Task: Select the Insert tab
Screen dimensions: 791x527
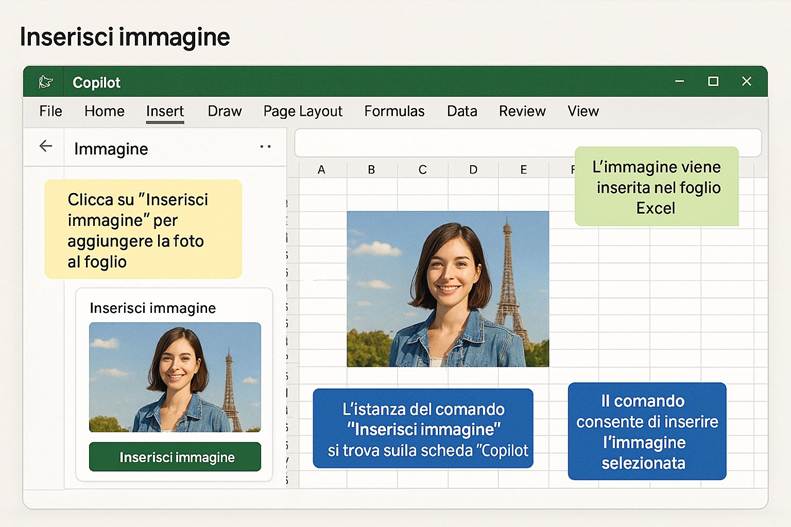Action: [x=165, y=111]
